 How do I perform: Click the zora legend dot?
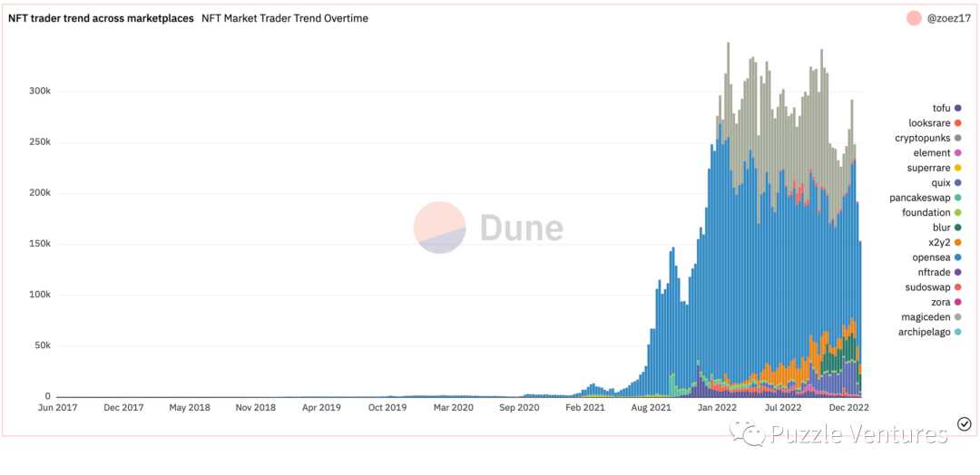click(x=957, y=303)
